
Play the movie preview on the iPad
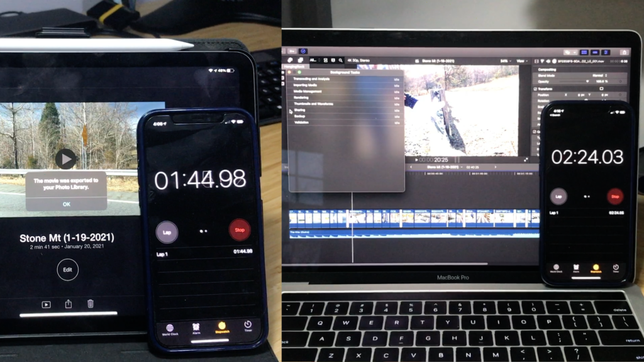click(x=65, y=159)
